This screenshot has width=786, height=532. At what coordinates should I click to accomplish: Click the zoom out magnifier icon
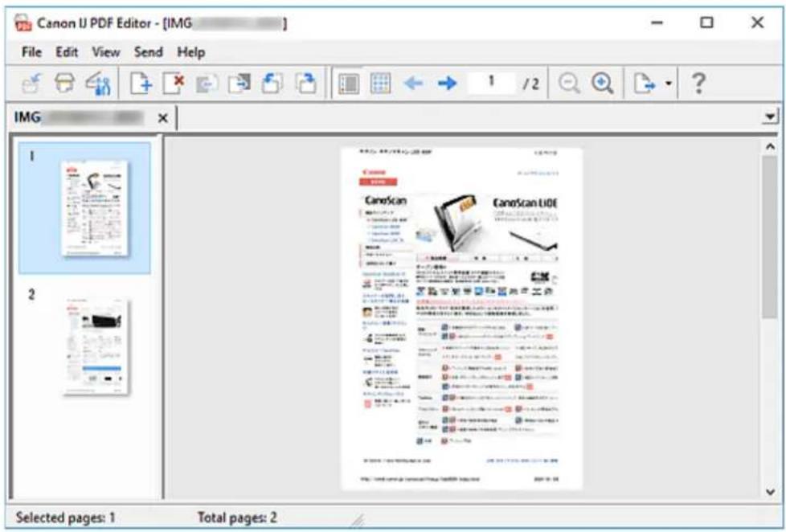(569, 84)
